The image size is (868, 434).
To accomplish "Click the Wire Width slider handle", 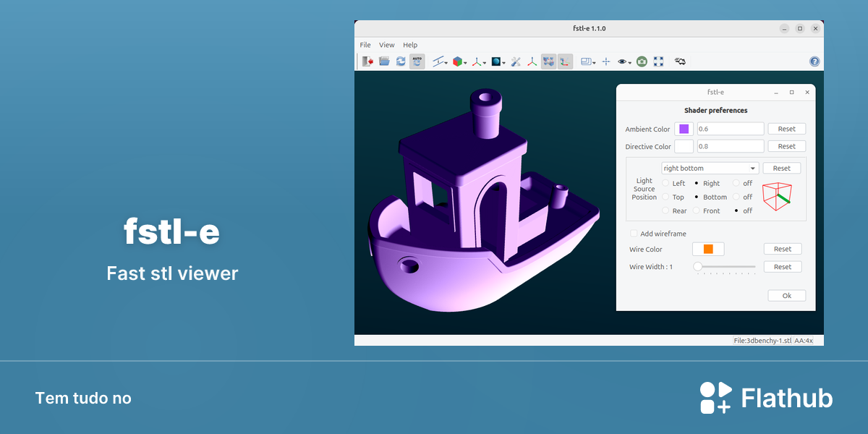I will pos(698,267).
